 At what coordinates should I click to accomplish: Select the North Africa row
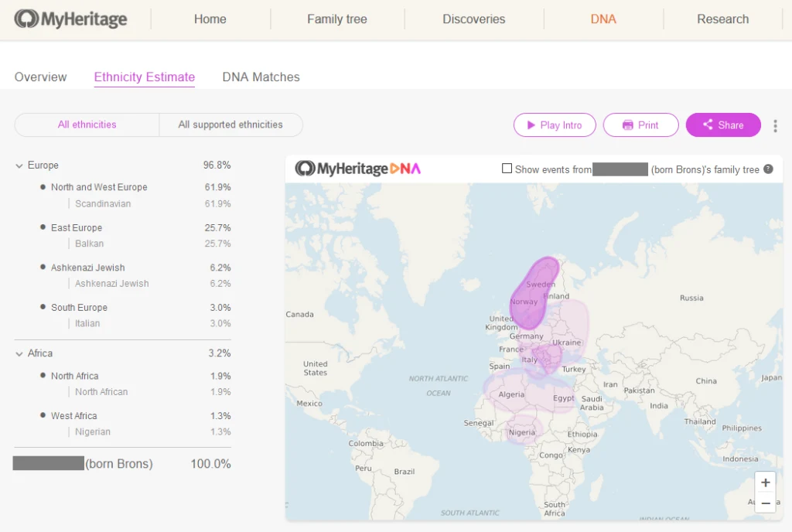tap(135, 376)
